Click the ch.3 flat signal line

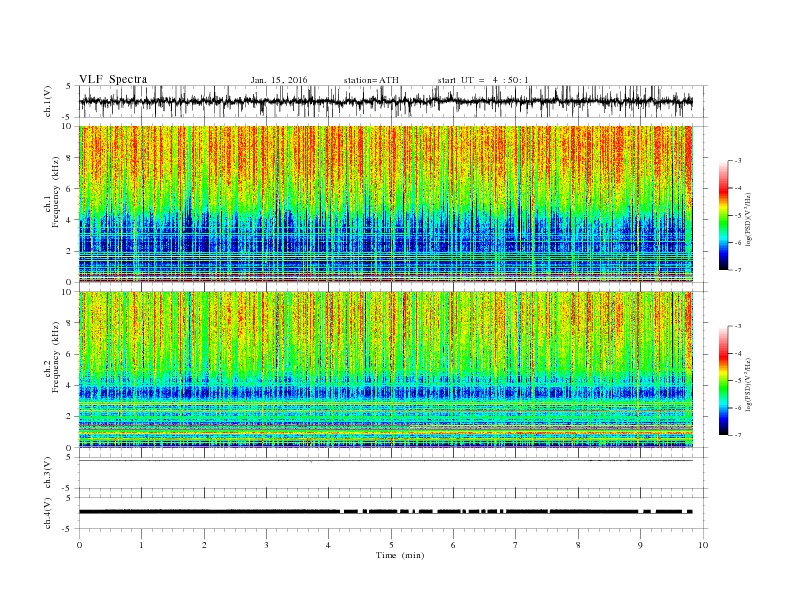385,461
